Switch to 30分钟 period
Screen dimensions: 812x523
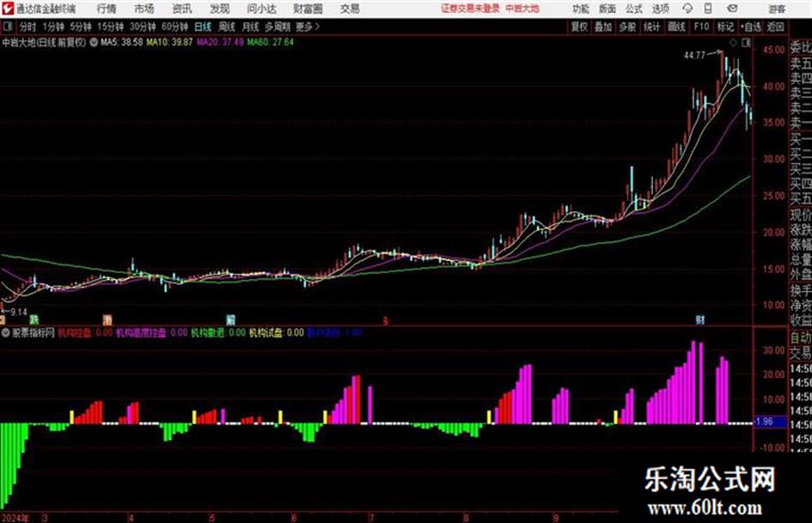click(143, 27)
